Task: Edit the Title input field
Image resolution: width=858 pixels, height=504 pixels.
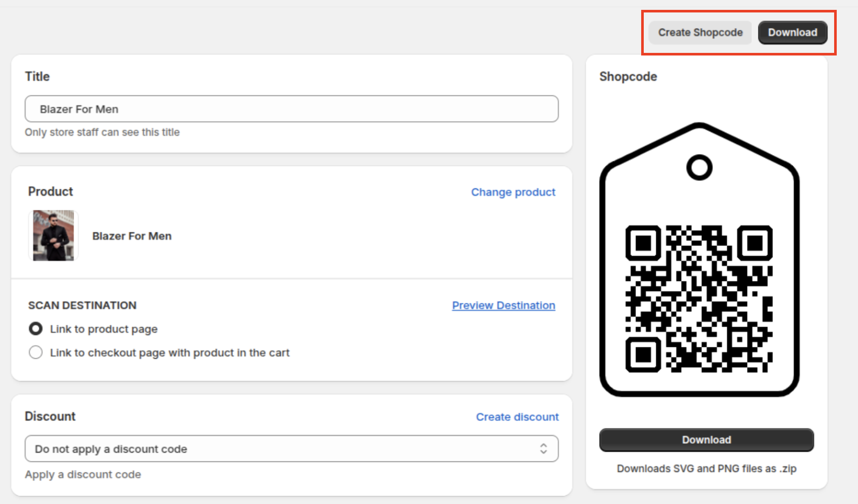Action: pos(292,109)
